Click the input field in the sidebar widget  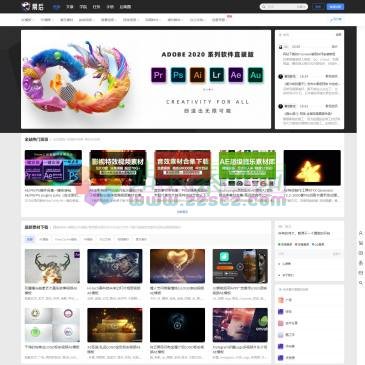pyautogui.click(x=309, y=254)
